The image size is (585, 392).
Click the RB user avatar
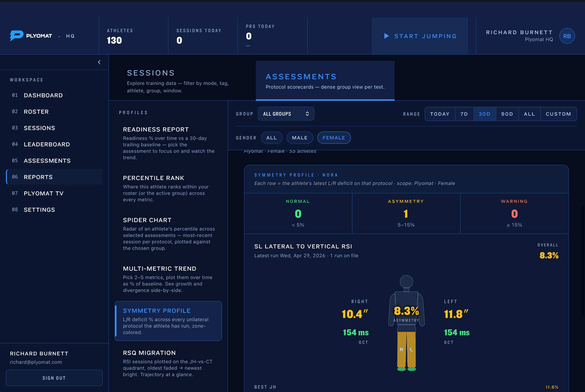pos(567,36)
